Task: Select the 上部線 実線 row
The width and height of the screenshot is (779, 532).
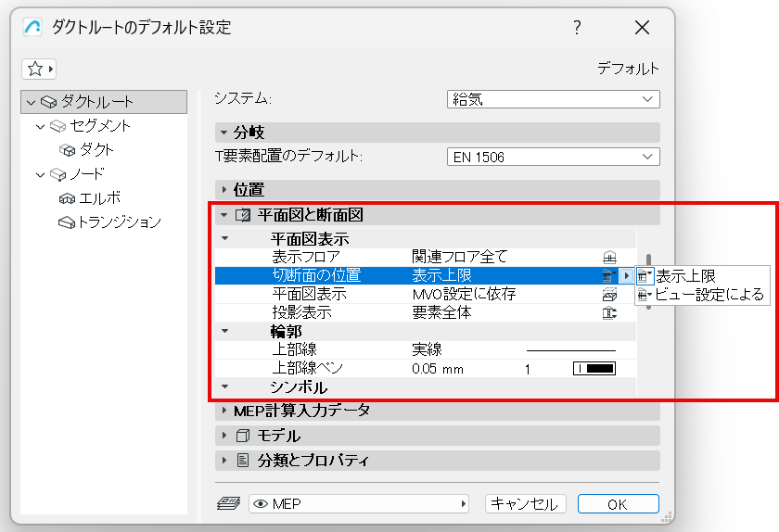Action: [426, 349]
